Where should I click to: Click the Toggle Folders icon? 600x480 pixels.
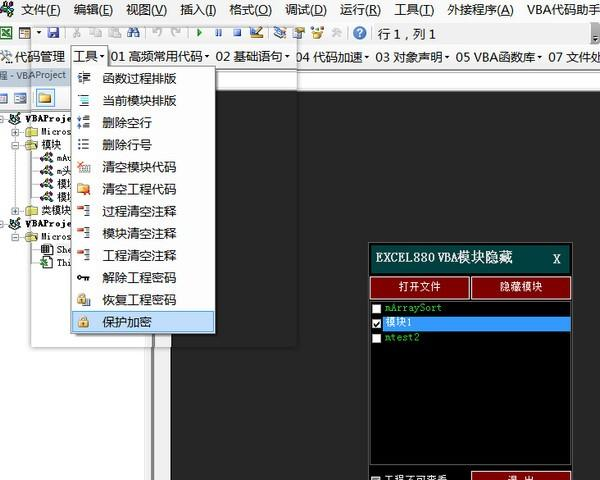(45, 98)
